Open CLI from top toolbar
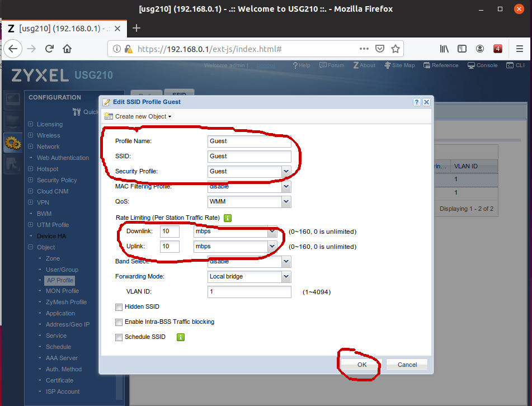 point(515,65)
